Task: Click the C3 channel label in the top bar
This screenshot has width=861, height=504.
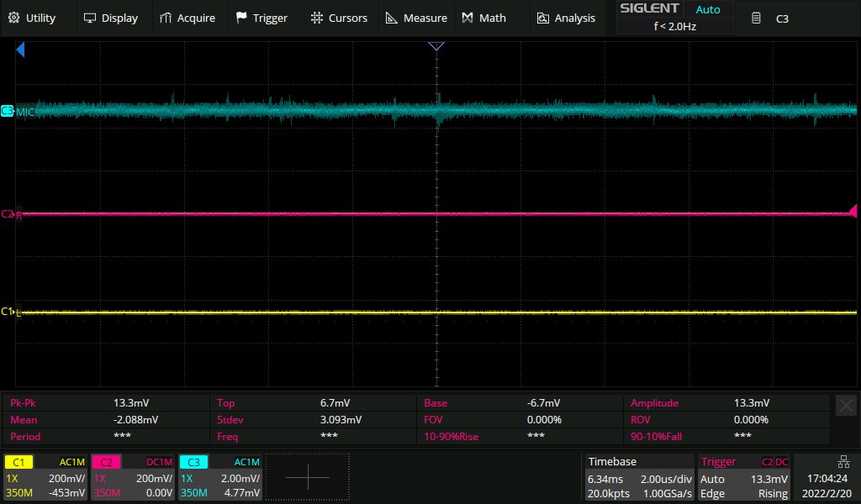Action: (x=782, y=18)
